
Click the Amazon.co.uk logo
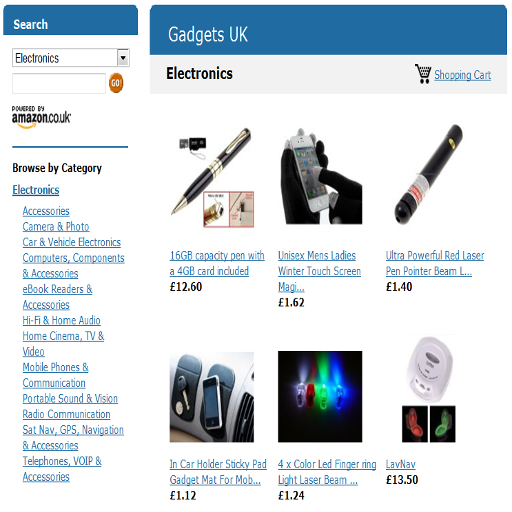(x=41, y=117)
